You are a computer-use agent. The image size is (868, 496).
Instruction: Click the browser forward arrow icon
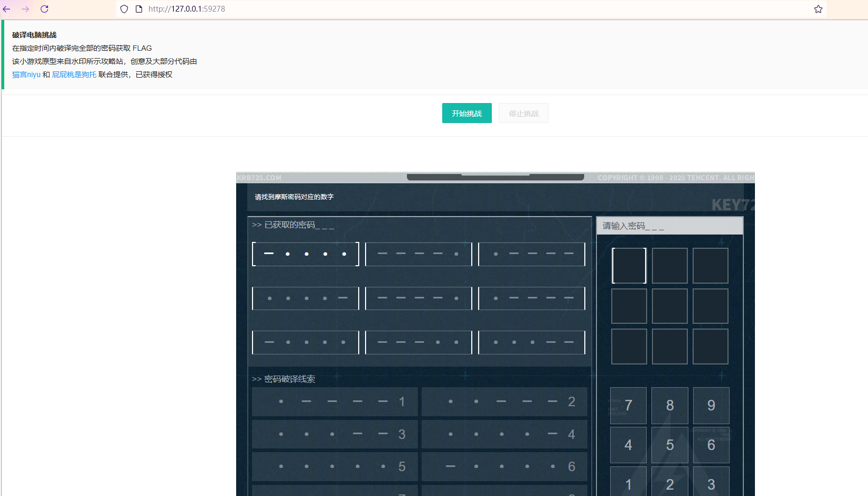click(25, 9)
